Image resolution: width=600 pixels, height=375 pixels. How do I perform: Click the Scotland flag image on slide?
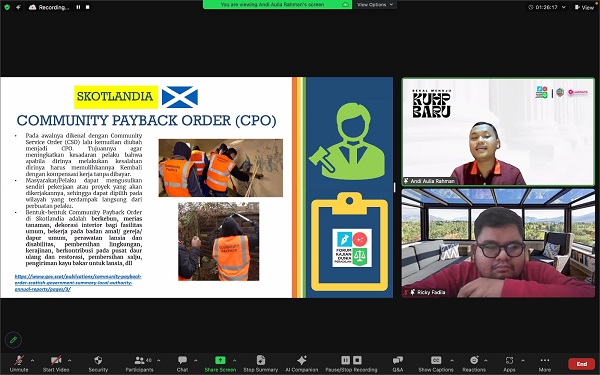tap(180, 97)
